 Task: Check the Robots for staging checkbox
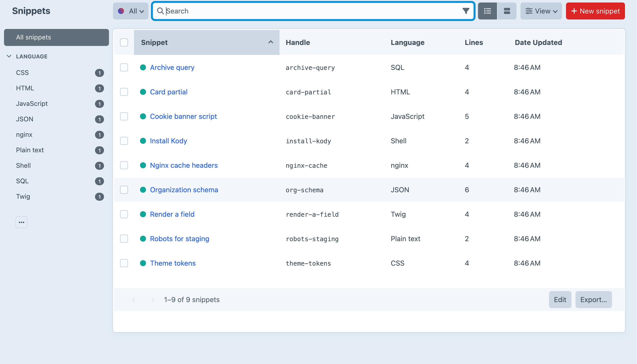pyautogui.click(x=124, y=239)
